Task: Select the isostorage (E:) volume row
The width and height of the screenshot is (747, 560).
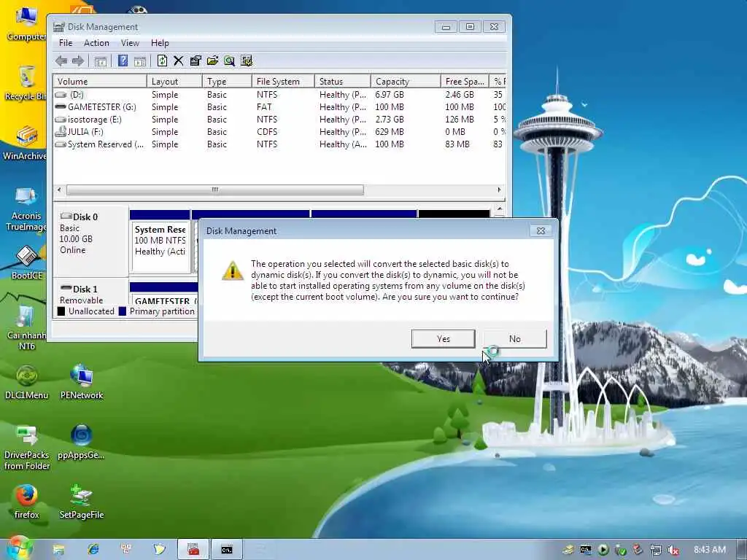Action: point(279,120)
